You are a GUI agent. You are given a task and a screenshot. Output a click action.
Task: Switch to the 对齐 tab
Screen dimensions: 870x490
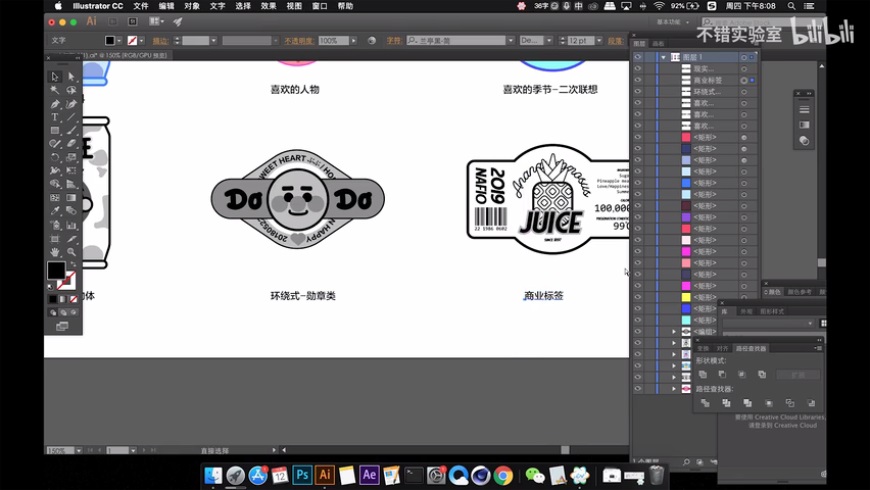[x=722, y=348]
